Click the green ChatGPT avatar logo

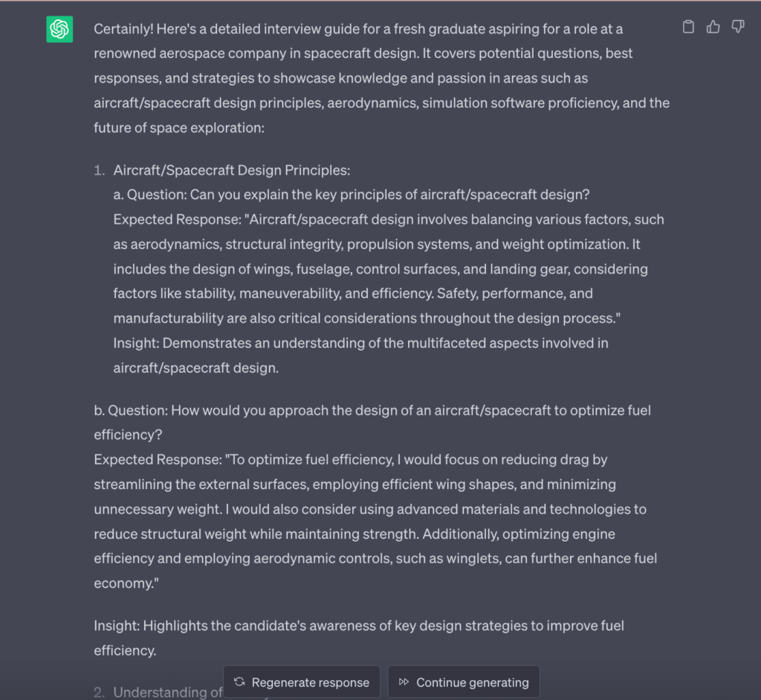(x=59, y=30)
